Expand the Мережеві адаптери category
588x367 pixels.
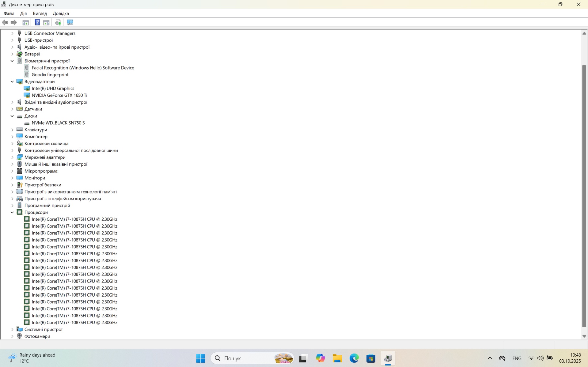(12, 157)
